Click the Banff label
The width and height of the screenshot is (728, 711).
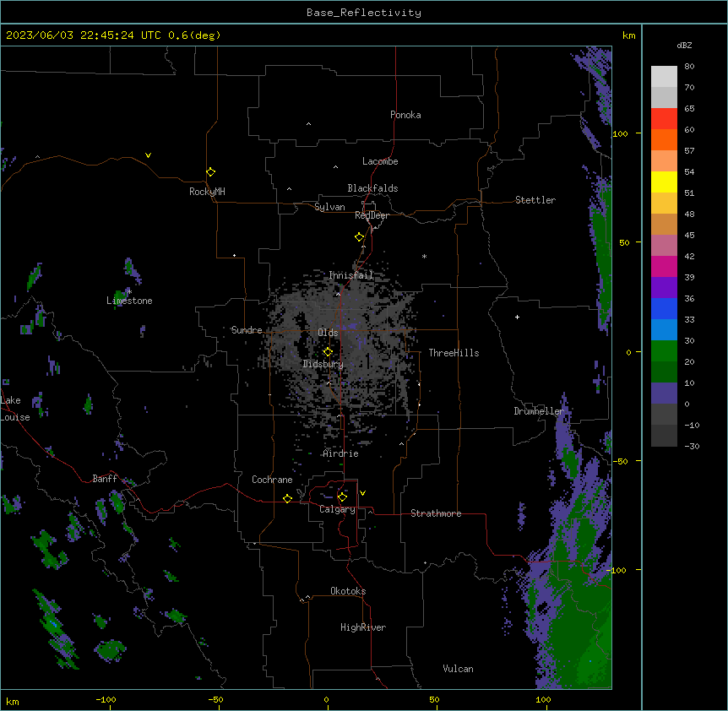[105, 479]
